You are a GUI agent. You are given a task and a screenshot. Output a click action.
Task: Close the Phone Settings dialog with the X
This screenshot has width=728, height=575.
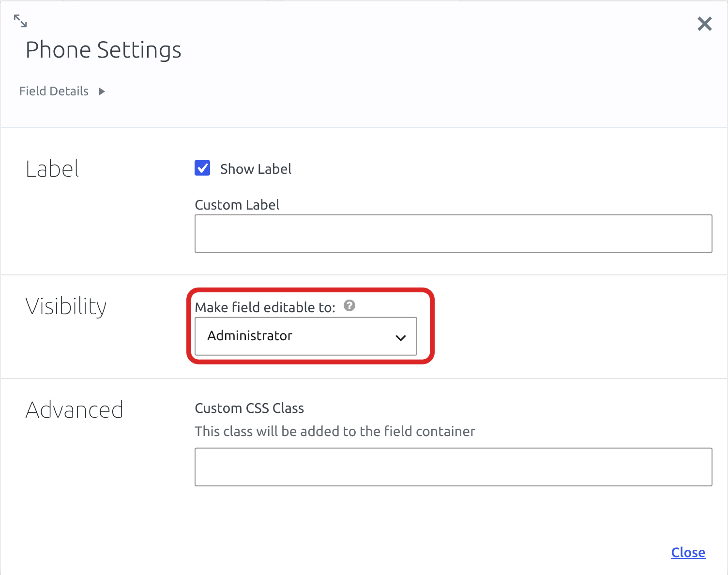(x=704, y=24)
